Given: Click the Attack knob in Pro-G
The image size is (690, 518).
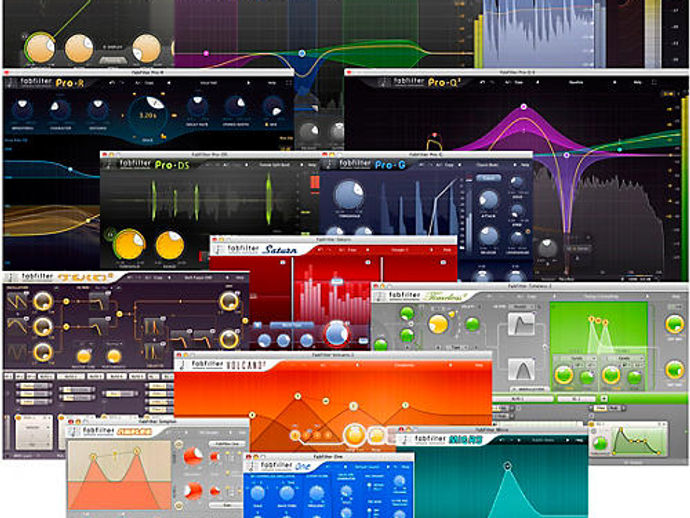Looking at the screenshot, I should (x=488, y=200).
